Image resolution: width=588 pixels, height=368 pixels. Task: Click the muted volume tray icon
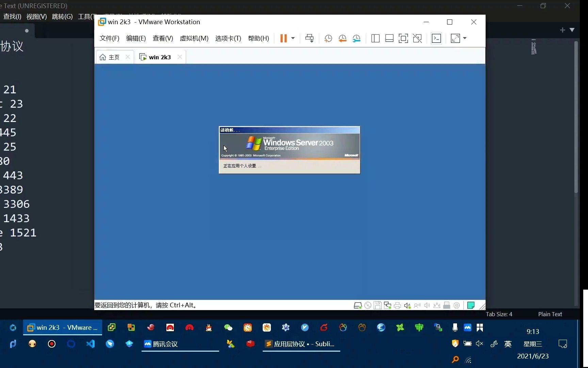(x=479, y=343)
